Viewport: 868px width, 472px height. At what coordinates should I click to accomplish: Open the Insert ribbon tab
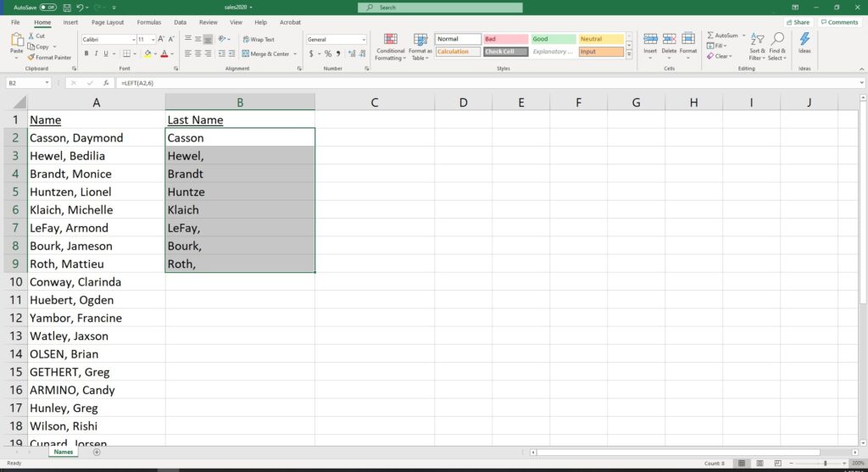(x=70, y=22)
